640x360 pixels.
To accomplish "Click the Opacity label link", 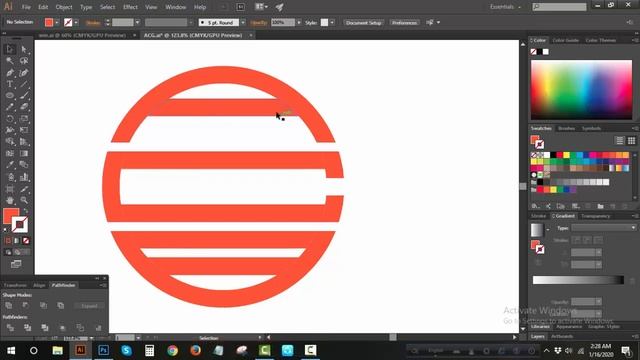I will [x=259, y=22].
